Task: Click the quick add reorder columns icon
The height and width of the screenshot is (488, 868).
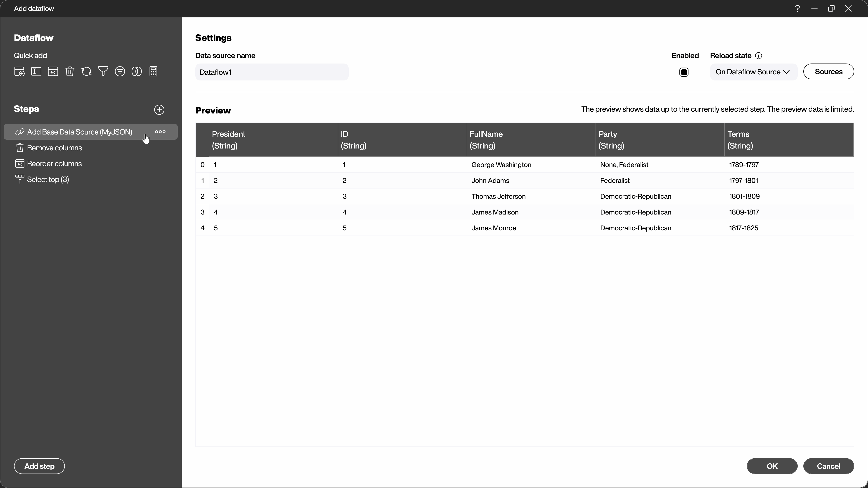Action: [x=53, y=71]
